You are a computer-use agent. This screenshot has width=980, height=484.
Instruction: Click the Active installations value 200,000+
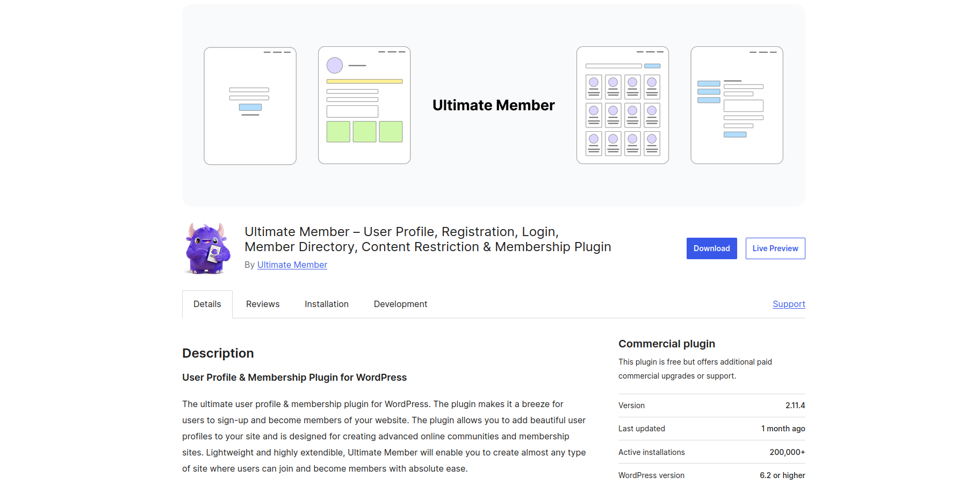(x=787, y=452)
